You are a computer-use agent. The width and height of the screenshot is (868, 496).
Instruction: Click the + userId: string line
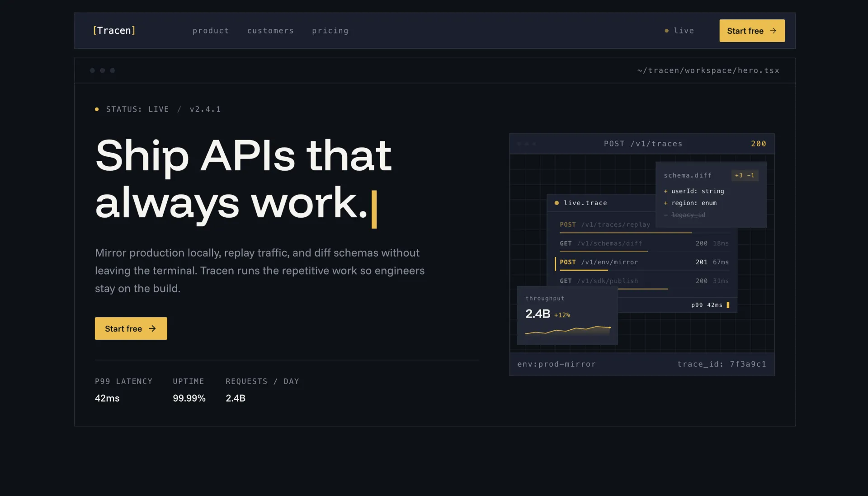click(694, 191)
